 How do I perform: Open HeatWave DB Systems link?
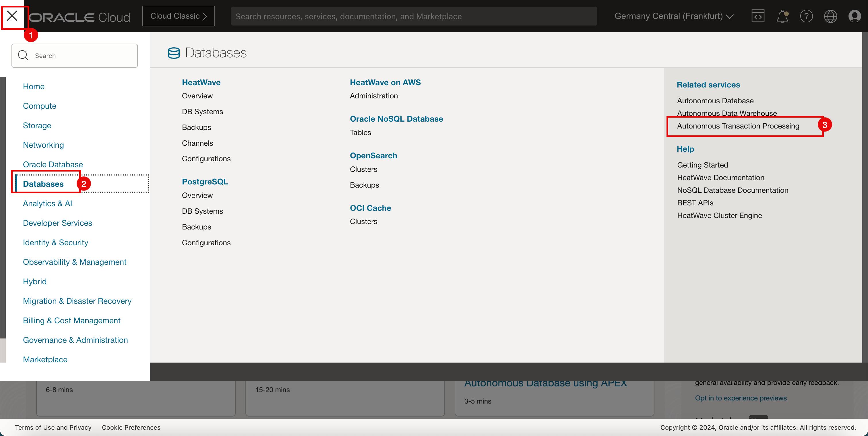coord(202,112)
